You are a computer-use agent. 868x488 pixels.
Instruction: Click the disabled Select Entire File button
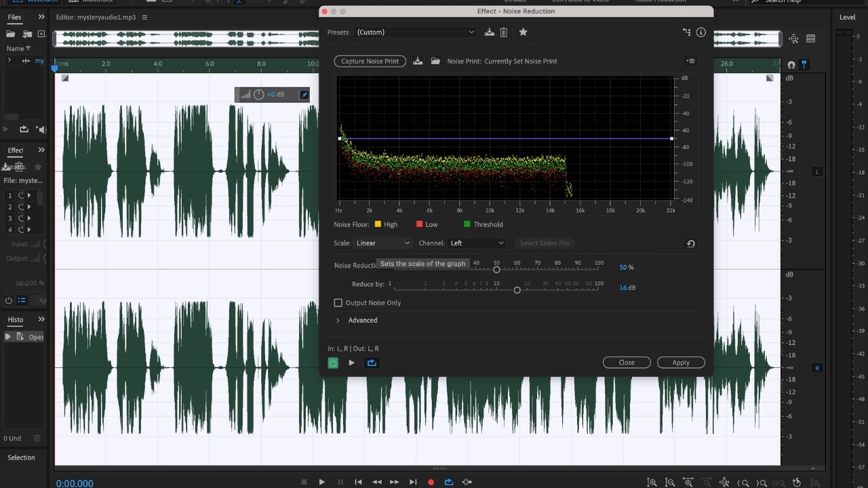tap(545, 243)
